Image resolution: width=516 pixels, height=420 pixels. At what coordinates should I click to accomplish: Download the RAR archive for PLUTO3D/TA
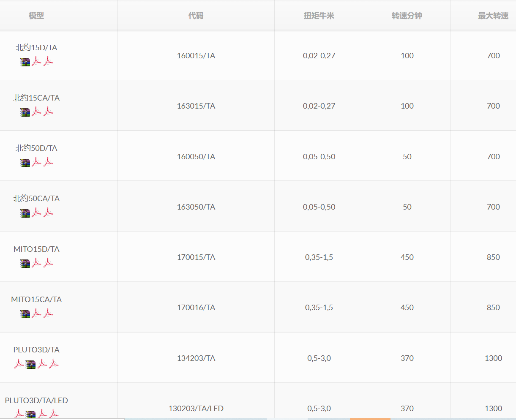click(30, 364)
